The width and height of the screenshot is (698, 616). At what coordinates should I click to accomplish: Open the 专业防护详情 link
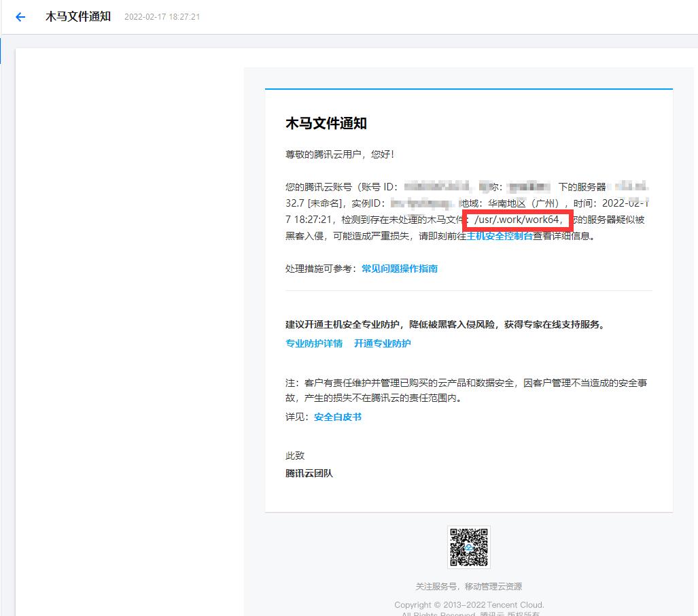314,343
